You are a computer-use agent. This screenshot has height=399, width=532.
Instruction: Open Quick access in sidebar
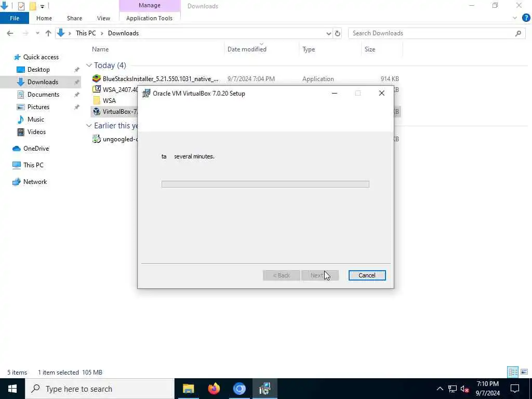41,57
